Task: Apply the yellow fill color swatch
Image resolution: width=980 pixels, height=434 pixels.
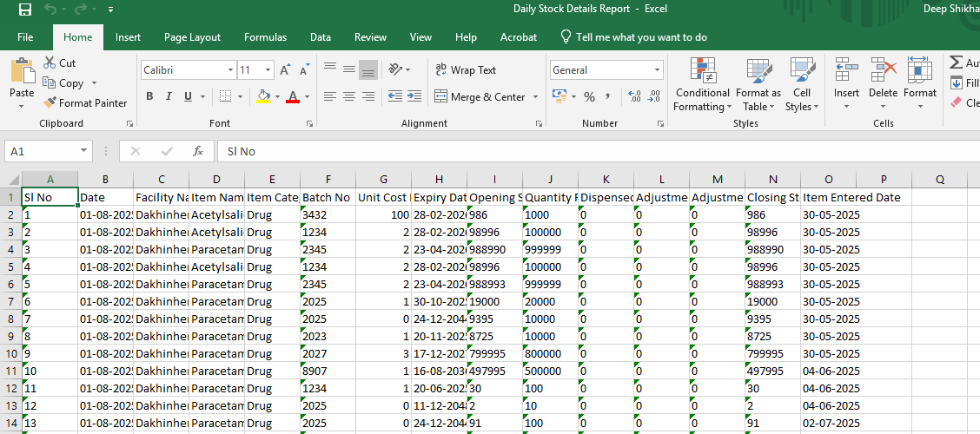Action: [263, 96]
